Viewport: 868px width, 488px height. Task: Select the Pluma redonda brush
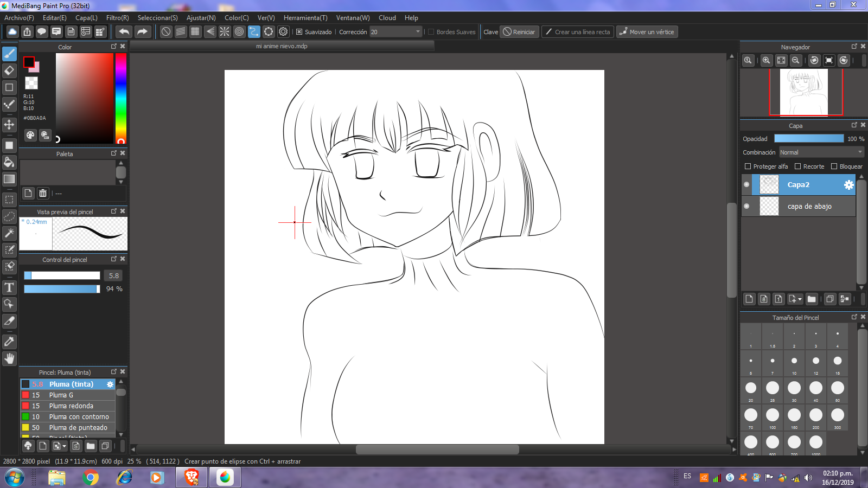[x=68, y=406]
